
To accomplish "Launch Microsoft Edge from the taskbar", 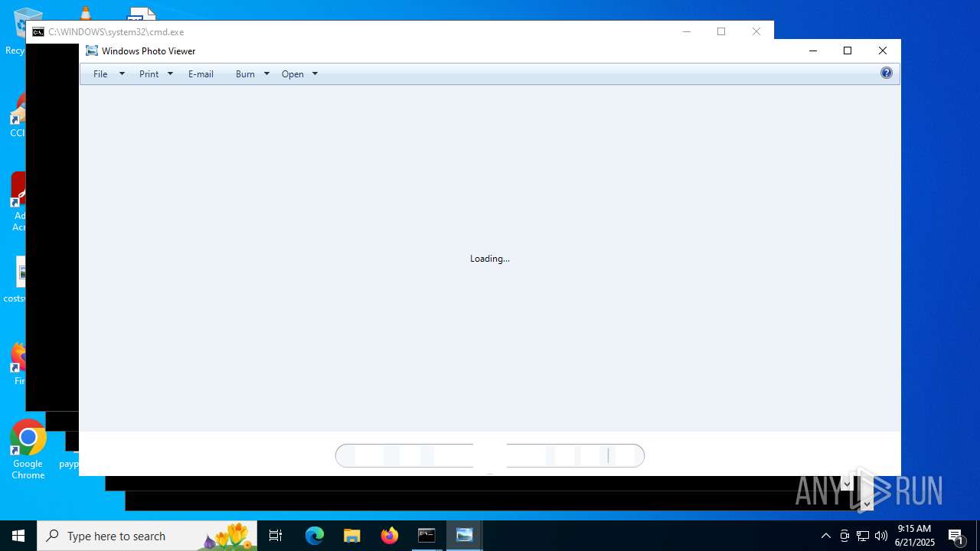I will point(315,536).
